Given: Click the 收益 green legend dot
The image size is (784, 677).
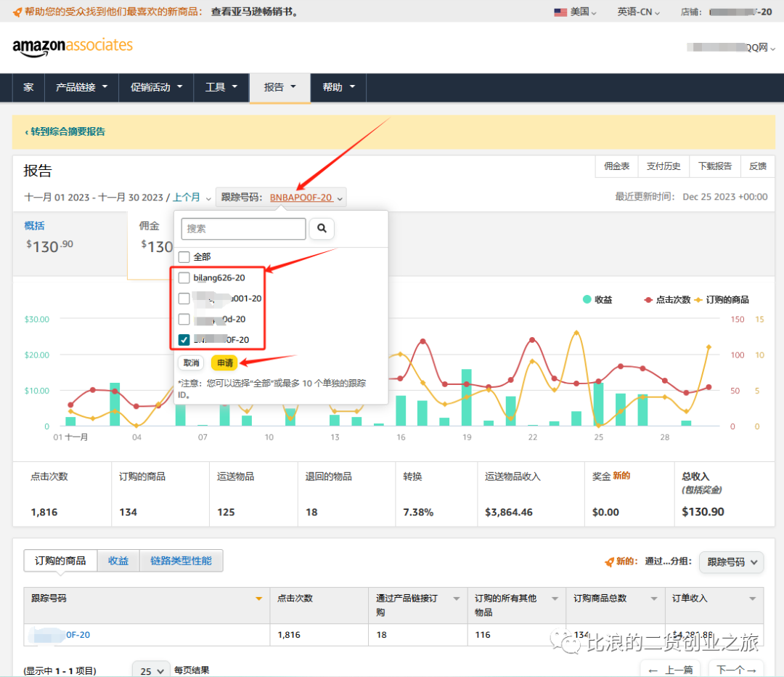Looking at the screenshot, I should [x=587, y=299].
